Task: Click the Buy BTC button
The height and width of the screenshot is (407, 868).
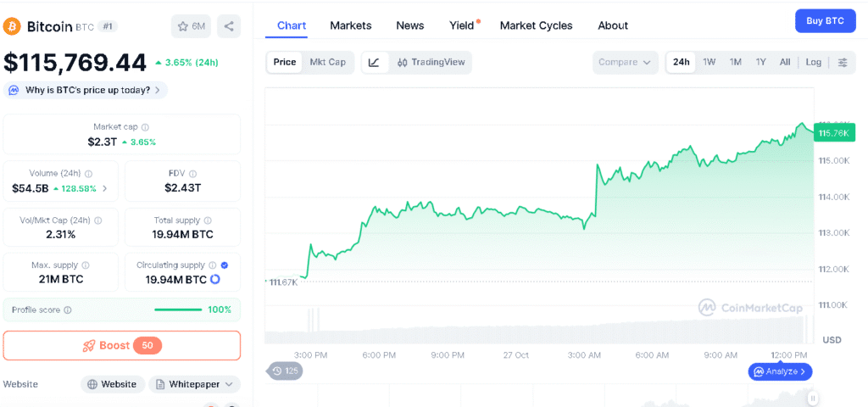Action: click(825, 21)
